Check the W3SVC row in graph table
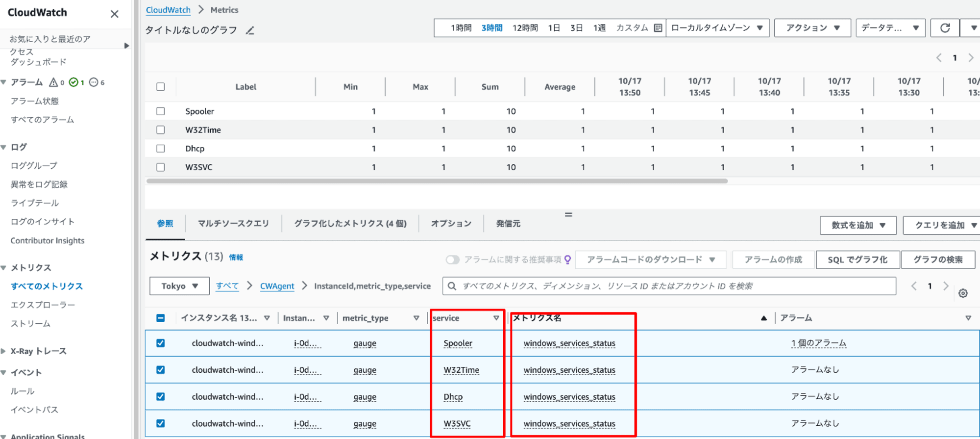The width and height of the screenshot is (980, 439). (x=160, y=167)
